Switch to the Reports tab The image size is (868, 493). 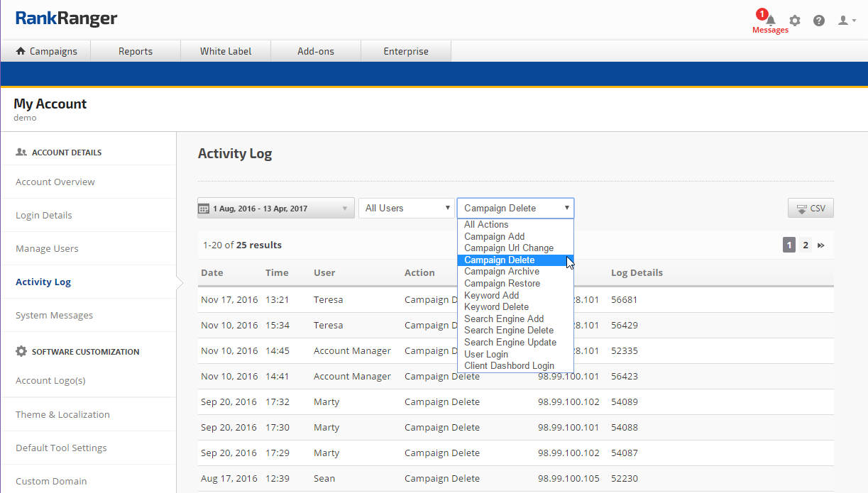coord(136,51)
